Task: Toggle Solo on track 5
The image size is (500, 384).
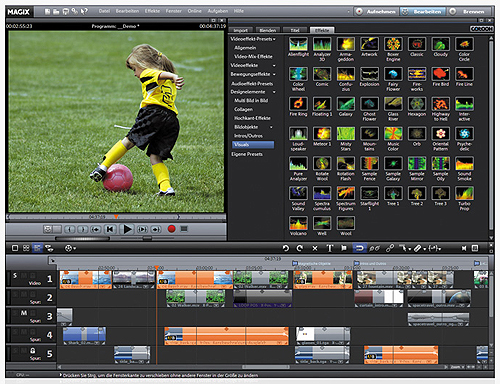Action: tap(15, 351)
